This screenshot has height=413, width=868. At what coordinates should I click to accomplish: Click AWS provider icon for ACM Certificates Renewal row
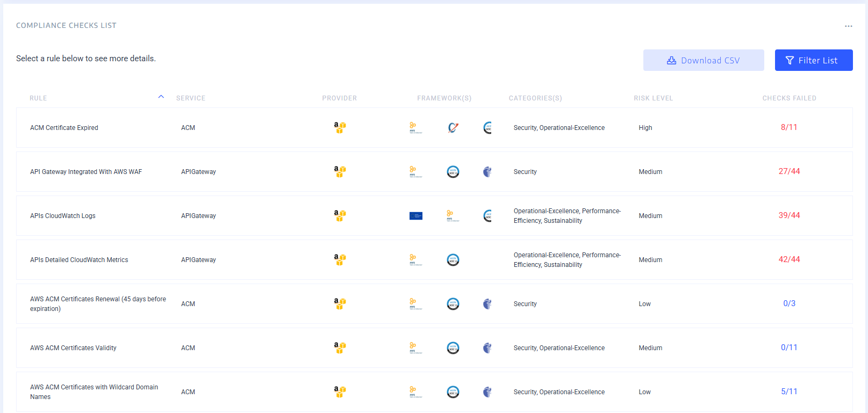[x=340, y=303]
